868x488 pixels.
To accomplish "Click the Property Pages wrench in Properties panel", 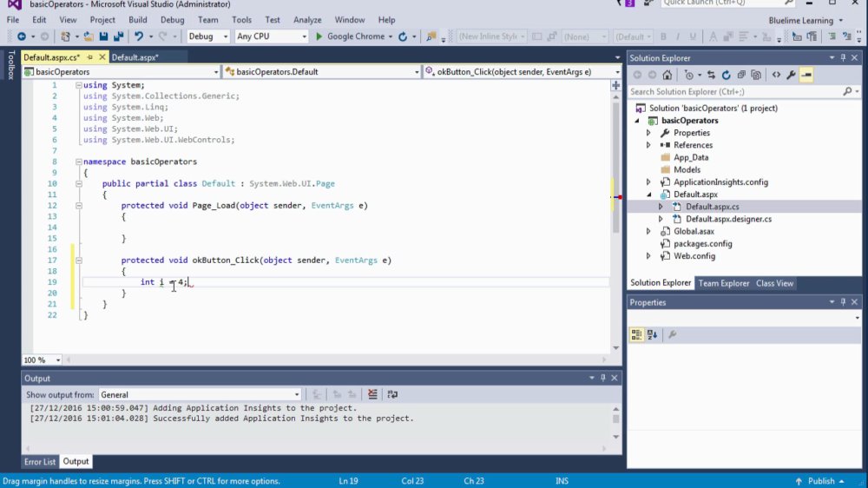I will pyautogui.click(x=672, y=334).
